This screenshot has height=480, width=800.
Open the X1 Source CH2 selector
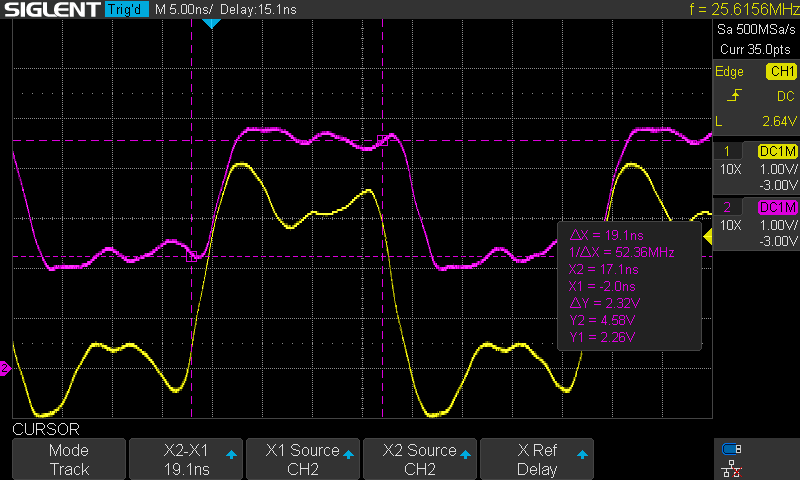click(x=302, y=459)
